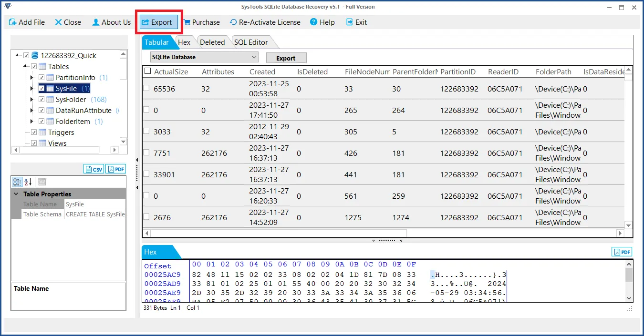The width and height of the screenshot is (644, 336).
Task: Sort by the Created column header
Action: click(262, 71)
